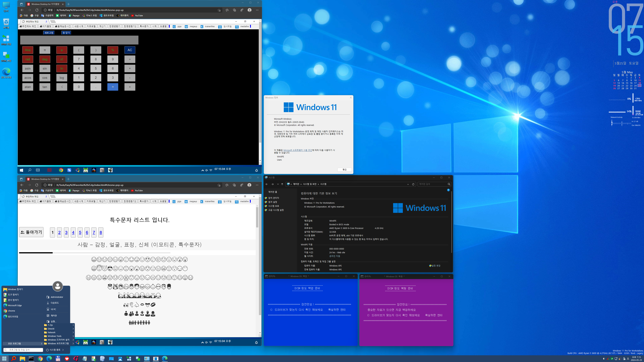
Task: Open the top Edge window settings menu (three dots)
Action: (257, 10)
